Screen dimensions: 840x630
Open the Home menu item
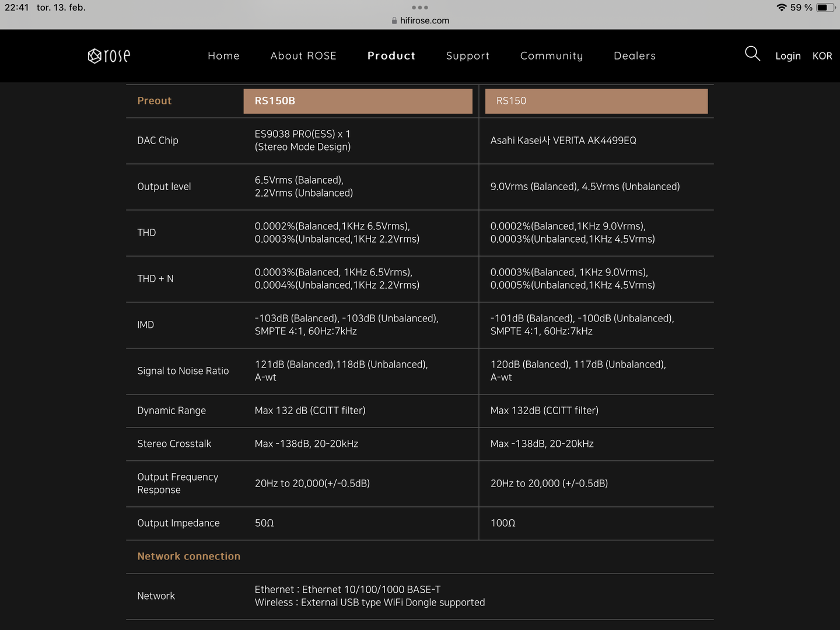(x=223, y=56)
